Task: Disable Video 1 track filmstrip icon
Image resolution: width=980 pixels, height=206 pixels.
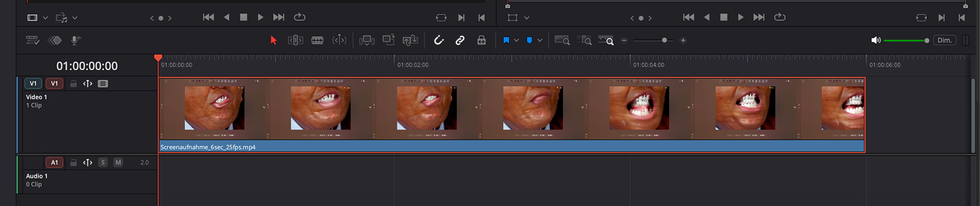Action: [103, 83]
